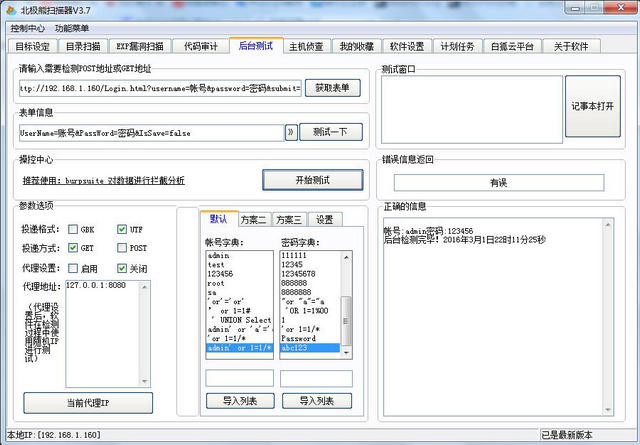Screen dimensions: 640x445
Task: Click correct-info panel scrollbar down arrow
Action: click(608, 409)
